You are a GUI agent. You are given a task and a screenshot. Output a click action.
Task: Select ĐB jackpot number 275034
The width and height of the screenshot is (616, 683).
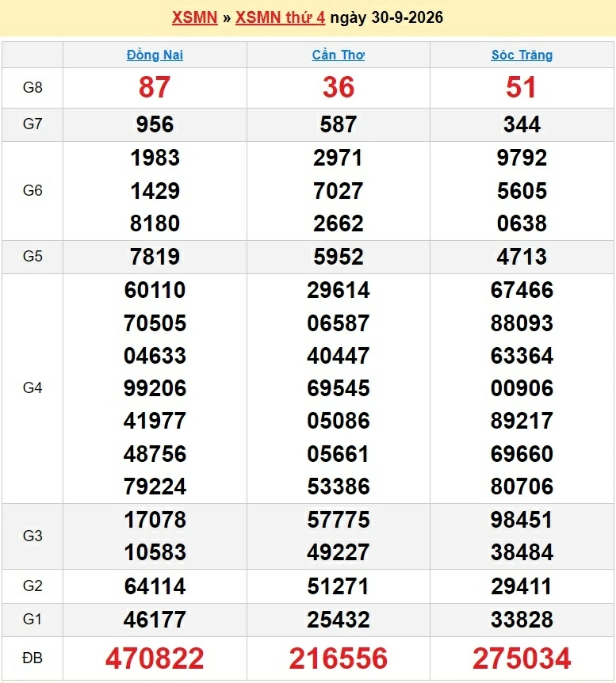pyautogui.click(x=522, y=658)
